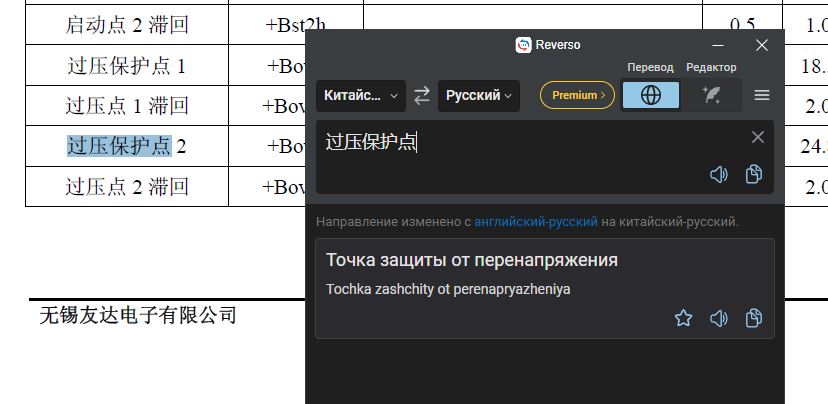828x404 pixels.
Task: Listen to the Chinese source text
Action: pyautogui.click(x=718, y=174)
